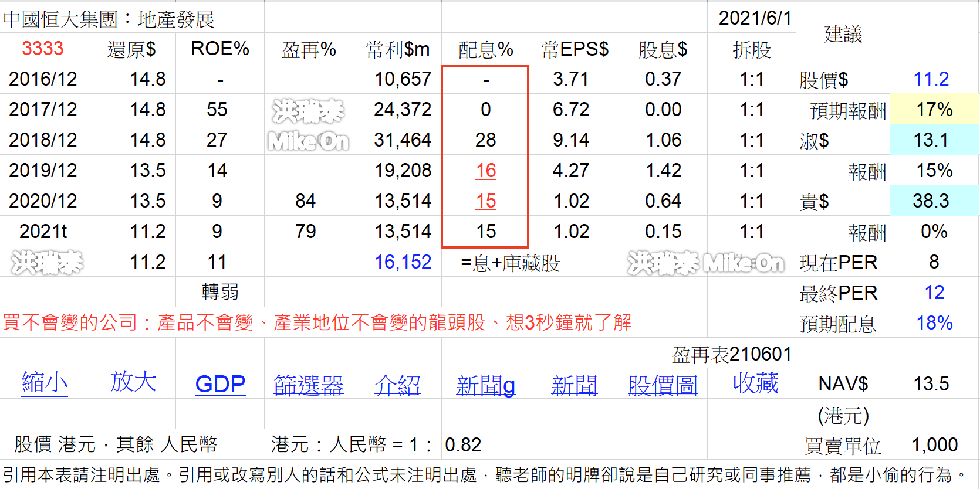Select the exchange rate value 0.82

(x=463, y=444)
